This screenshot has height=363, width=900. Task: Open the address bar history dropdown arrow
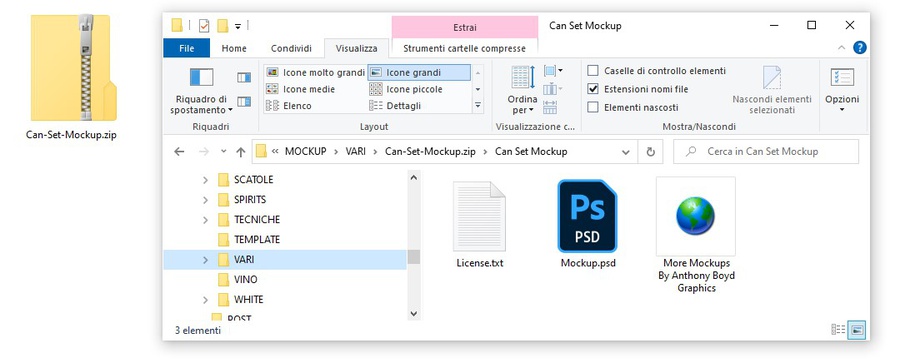(626, 152)
